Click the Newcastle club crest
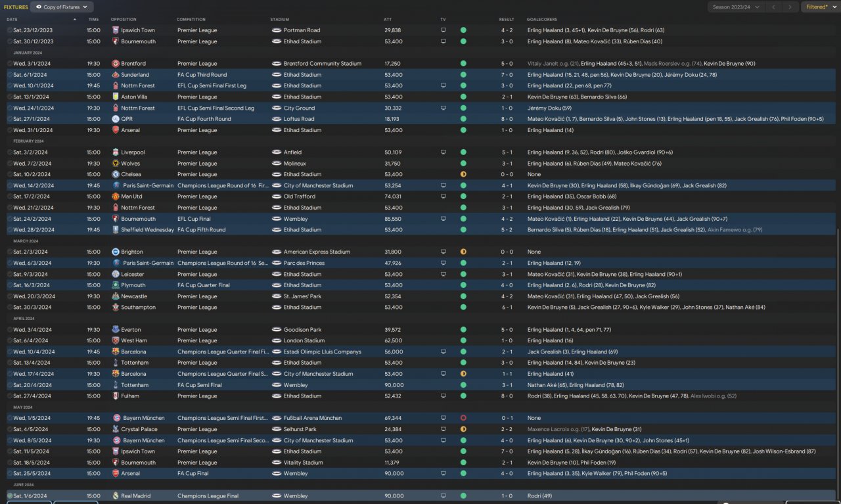 pos(116,296)
